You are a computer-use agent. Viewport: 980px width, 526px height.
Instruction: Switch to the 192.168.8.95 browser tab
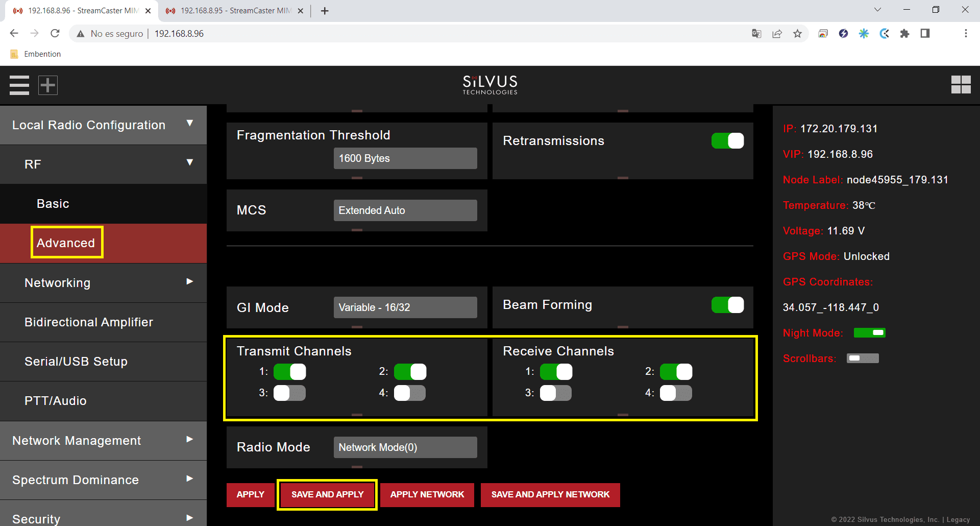pos(230,11)
